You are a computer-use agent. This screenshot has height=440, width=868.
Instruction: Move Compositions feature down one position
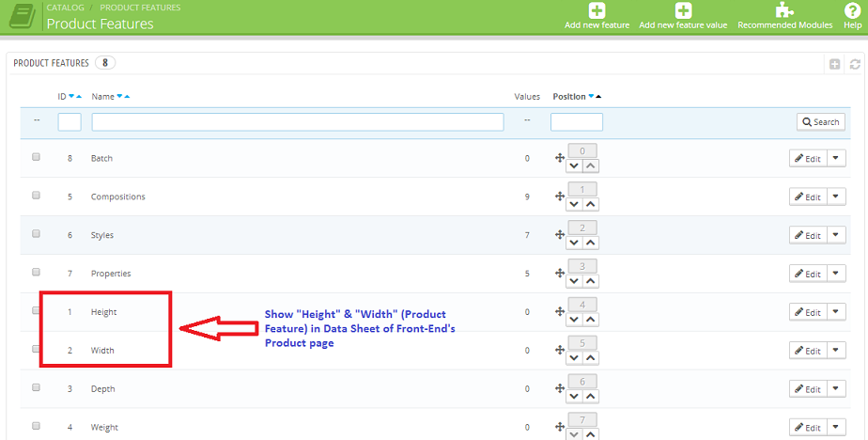(574, 204)
